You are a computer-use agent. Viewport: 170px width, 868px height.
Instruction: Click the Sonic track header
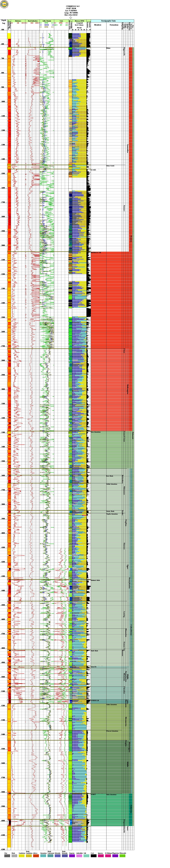[x=61, y=21]
